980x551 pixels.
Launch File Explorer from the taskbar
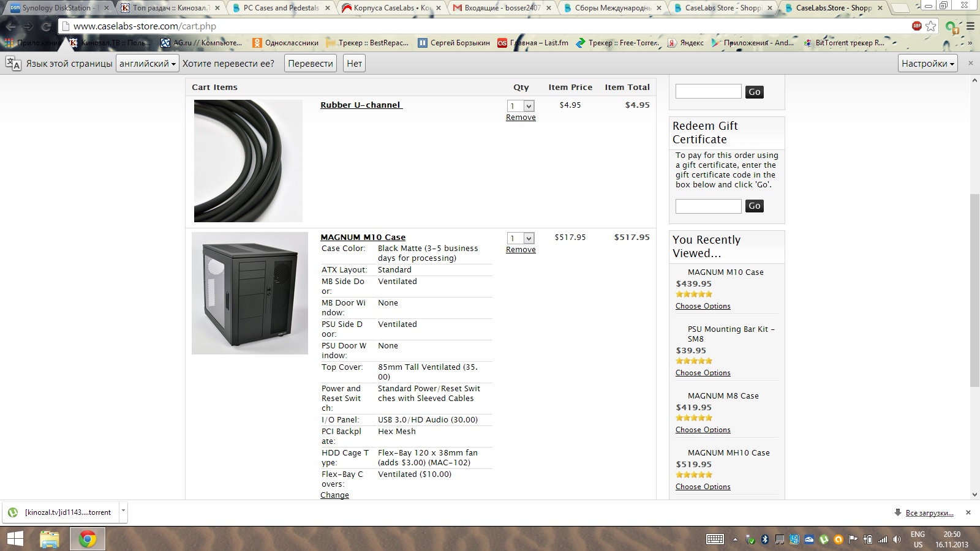49,539
